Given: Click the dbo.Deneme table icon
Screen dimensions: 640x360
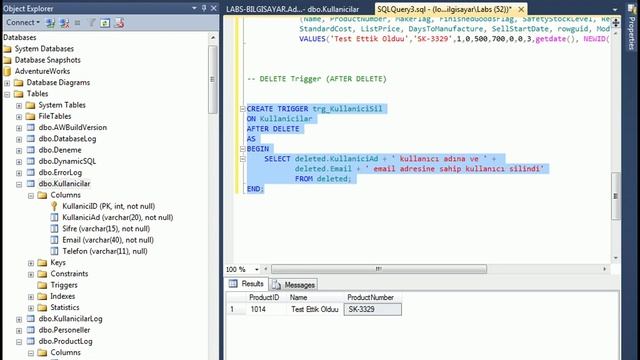Looking at the screenshot, I should 31,150.
